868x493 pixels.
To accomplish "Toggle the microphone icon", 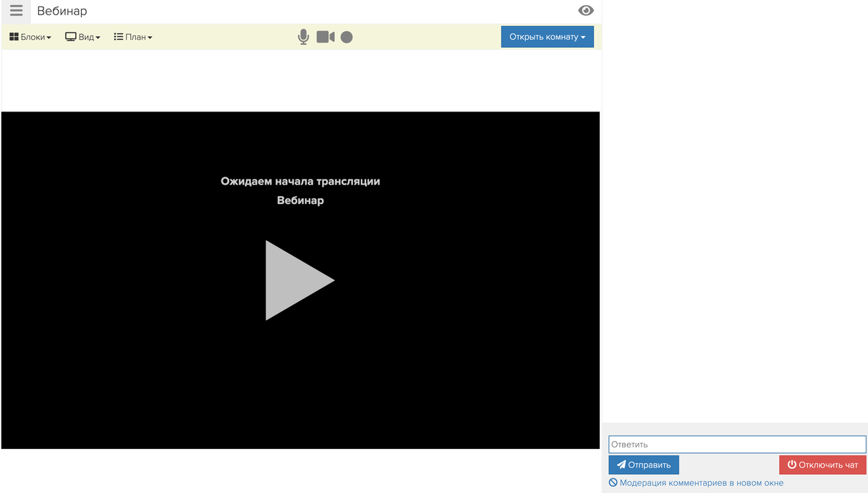I will (x=304, y=37).
